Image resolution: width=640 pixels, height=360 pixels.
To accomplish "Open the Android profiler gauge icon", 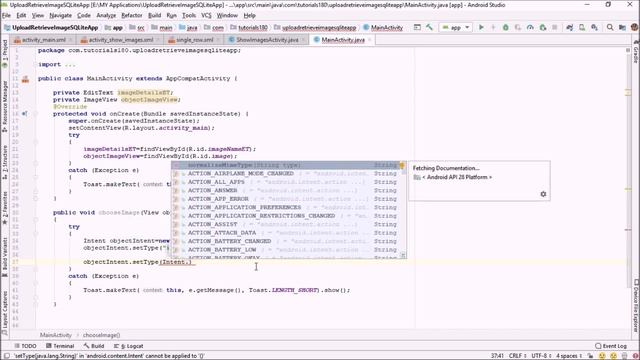I will point(530,27).
